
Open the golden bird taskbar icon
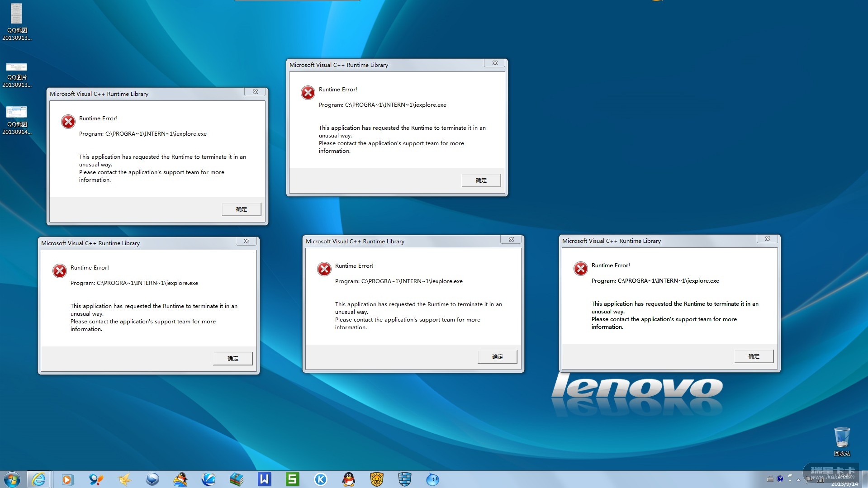coord(124,479)
